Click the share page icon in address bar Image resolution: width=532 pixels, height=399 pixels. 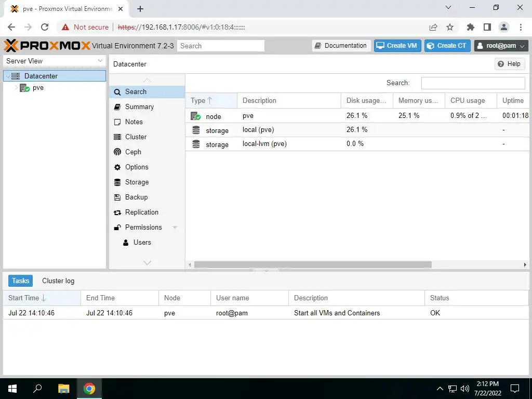[433, 27]
